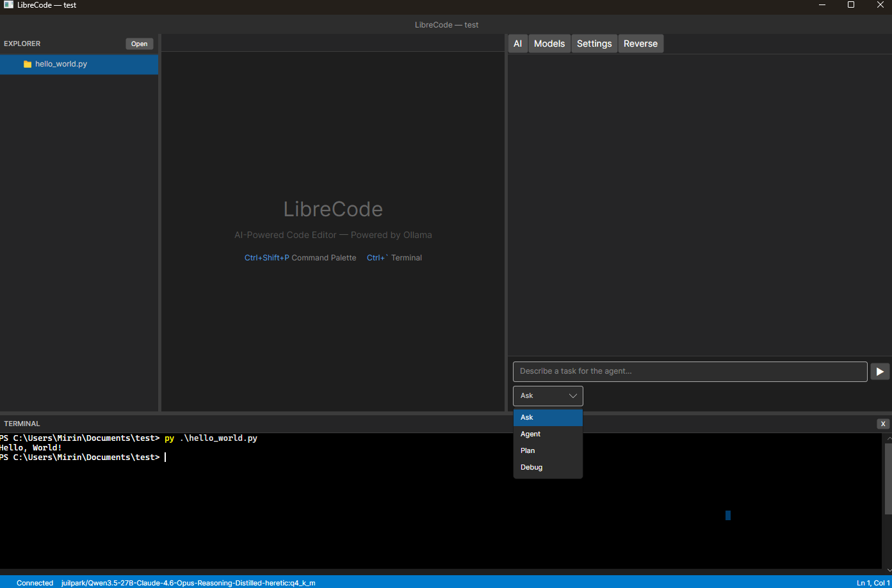Choose Debug mode from the dropdown list
Screen dimensions: 892x588
[x=548, y=467]
